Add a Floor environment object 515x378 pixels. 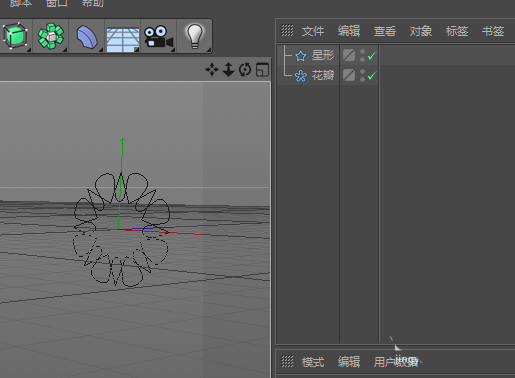pyautogui.click(x=123, y=40)
